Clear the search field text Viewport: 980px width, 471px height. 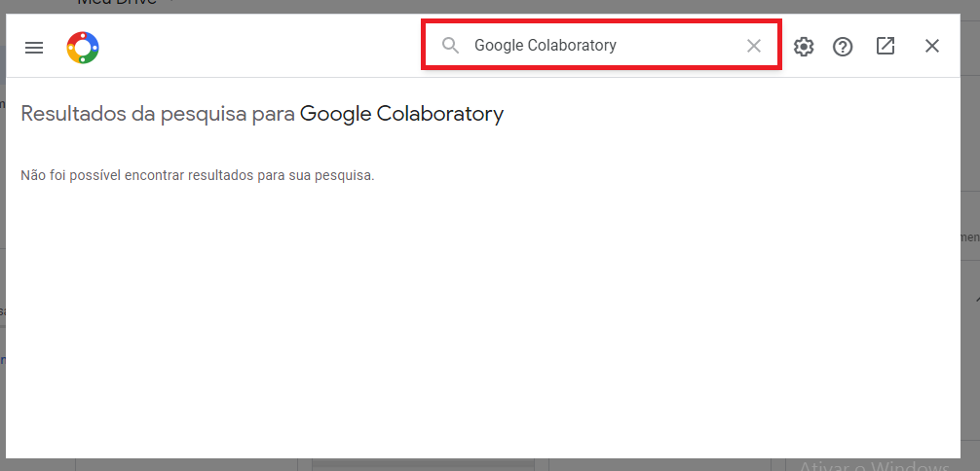pos(754,46)
